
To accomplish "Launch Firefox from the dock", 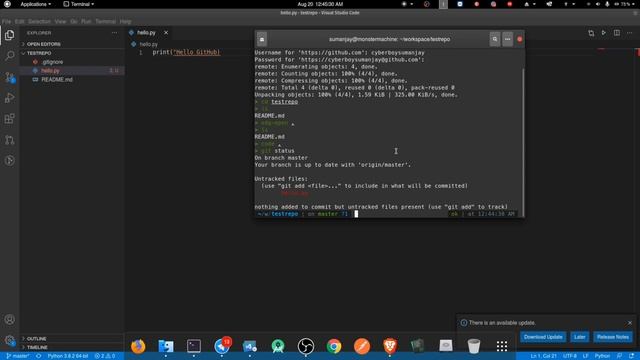I will (138, 346).
